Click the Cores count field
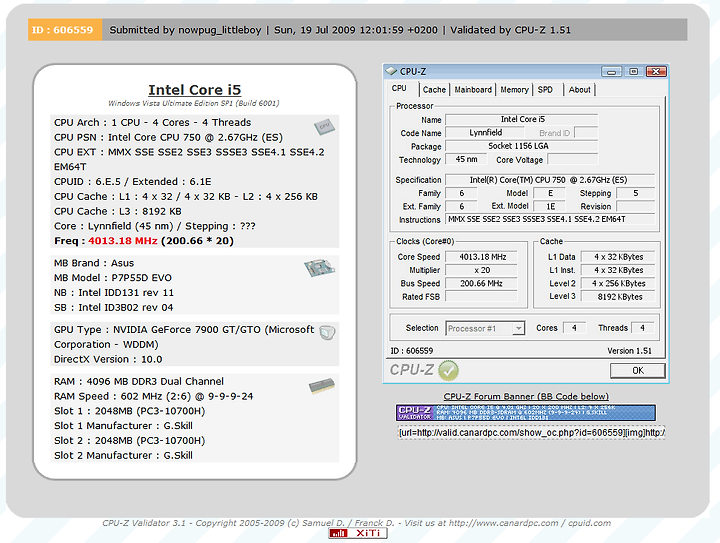This screenshot has width=720, height=543. (574, 328)
